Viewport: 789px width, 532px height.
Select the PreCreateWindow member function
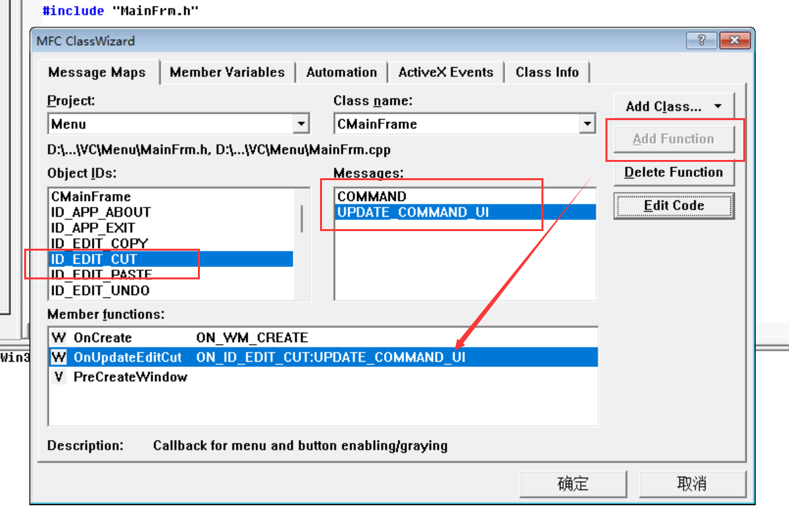coord(323,377)
